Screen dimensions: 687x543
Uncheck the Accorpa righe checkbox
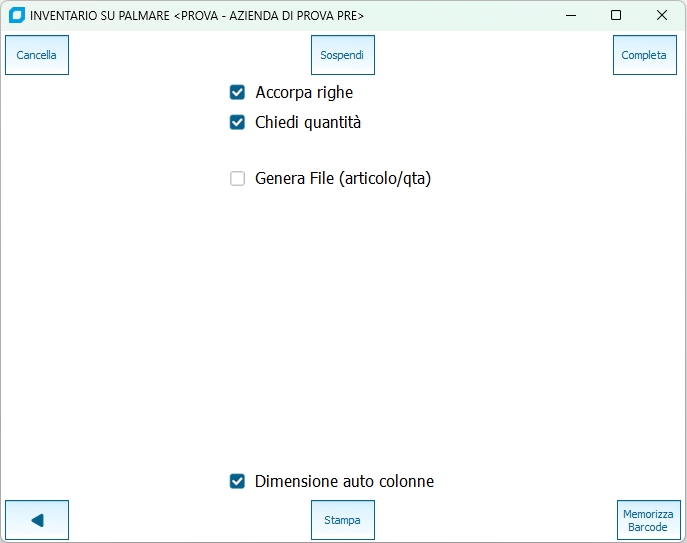tap(238, 93)
